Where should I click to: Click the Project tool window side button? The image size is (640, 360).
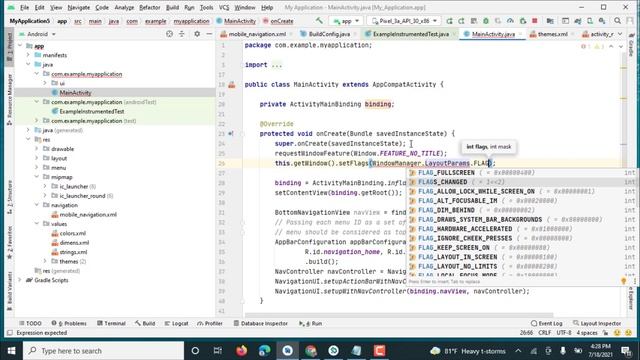[10, 46]
